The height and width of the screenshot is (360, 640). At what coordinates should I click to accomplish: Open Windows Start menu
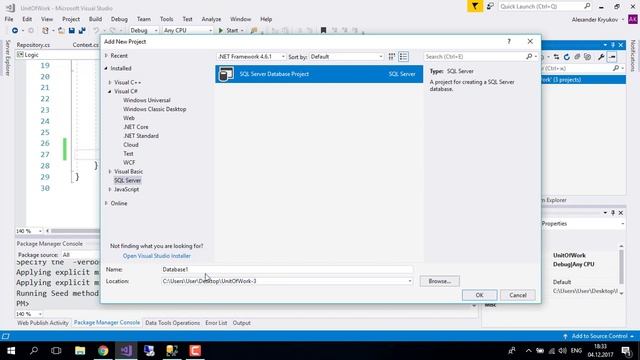(x=11, y=351)
